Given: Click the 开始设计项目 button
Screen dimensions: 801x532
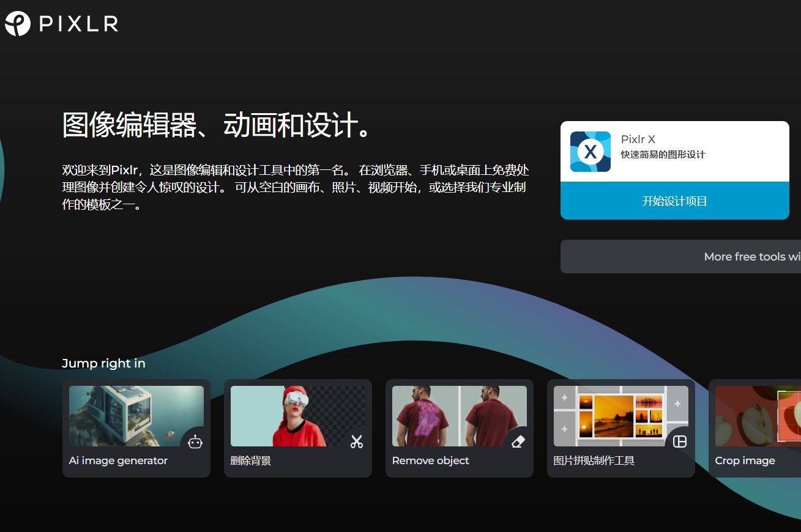Looking at the screenshot, I should pyautogui.click(x=674, y=200).
